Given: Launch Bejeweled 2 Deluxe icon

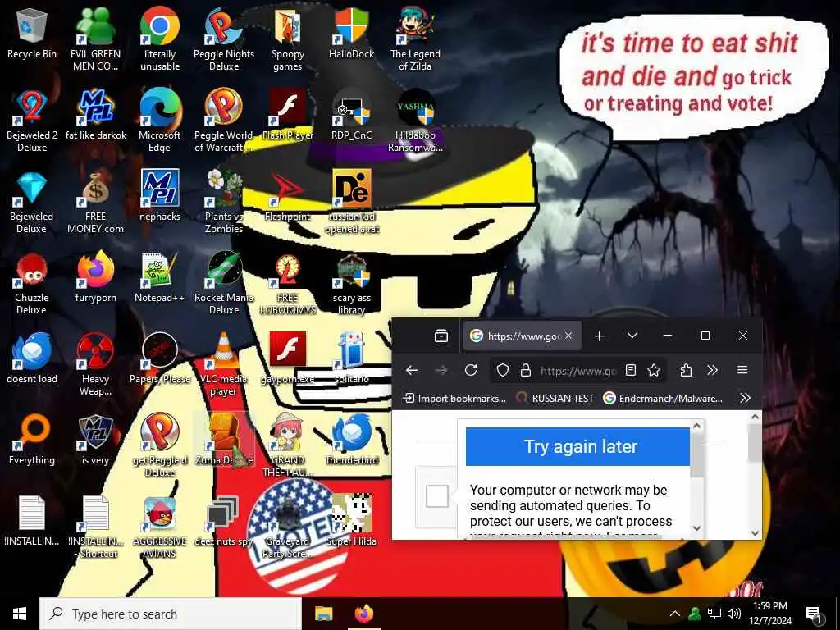Looking at the screenshot, I should click(32, 121).
